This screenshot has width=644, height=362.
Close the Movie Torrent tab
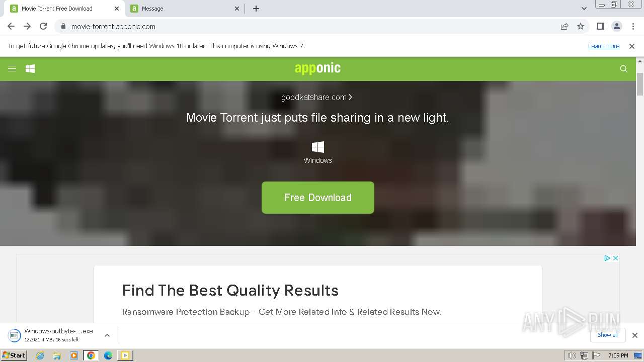[117, 9]
